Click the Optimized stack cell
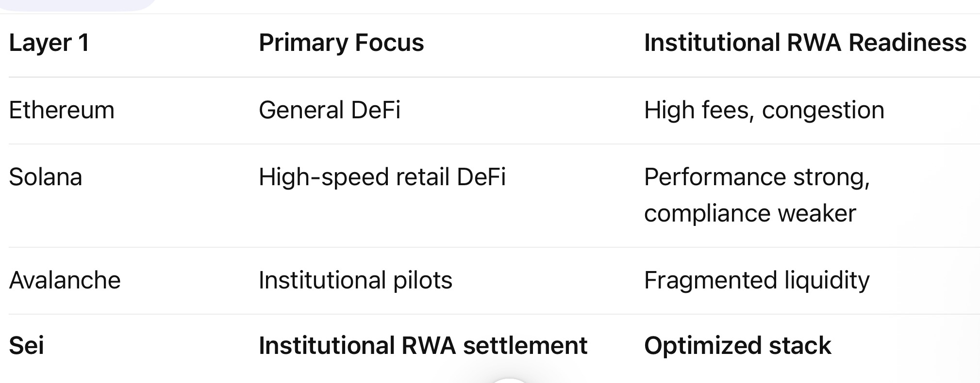Screen dimensions: 980x383 737,346
